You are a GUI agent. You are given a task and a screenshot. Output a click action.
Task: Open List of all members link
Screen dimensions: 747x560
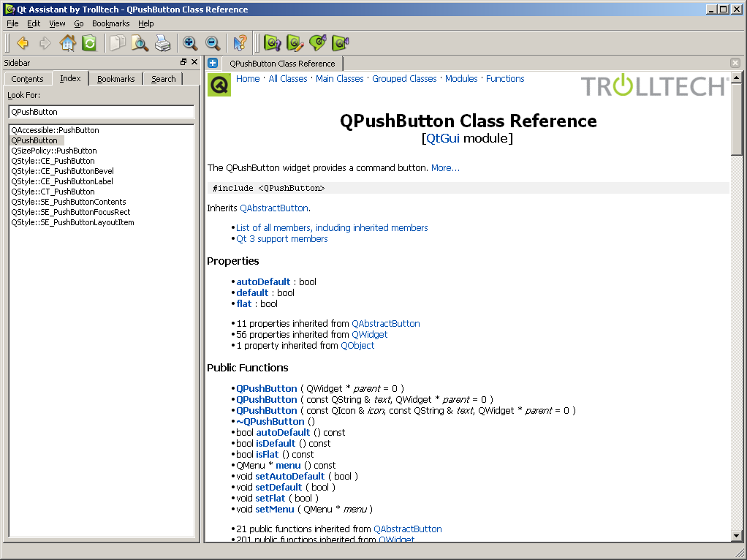coord(332,228)
